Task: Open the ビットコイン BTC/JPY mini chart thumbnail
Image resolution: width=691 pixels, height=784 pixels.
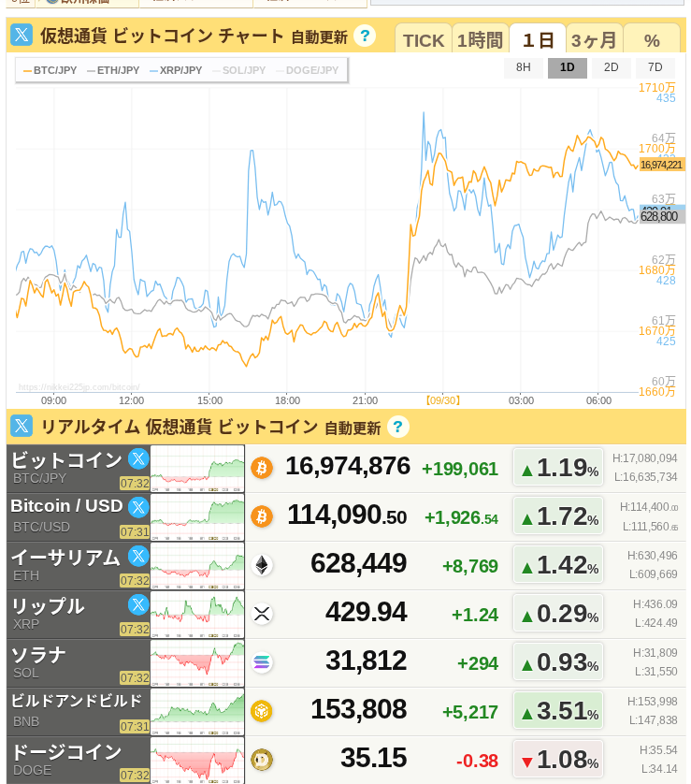Action: click(197, 468)
